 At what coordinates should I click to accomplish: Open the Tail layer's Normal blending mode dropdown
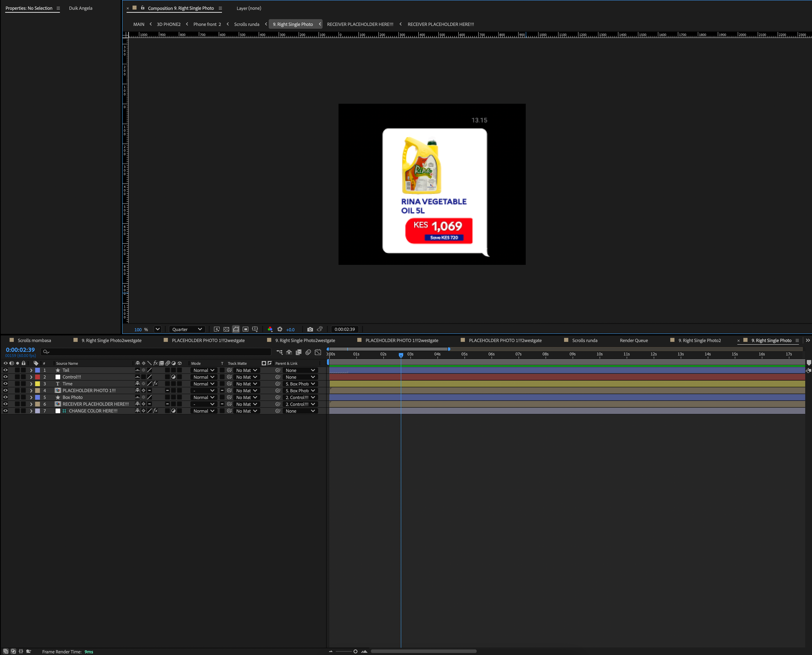pyautogui.click(x=204, y=370)
